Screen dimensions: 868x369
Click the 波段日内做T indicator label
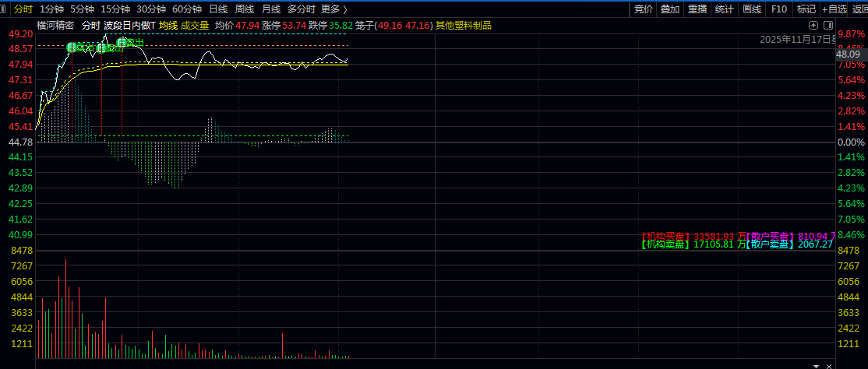129,26
